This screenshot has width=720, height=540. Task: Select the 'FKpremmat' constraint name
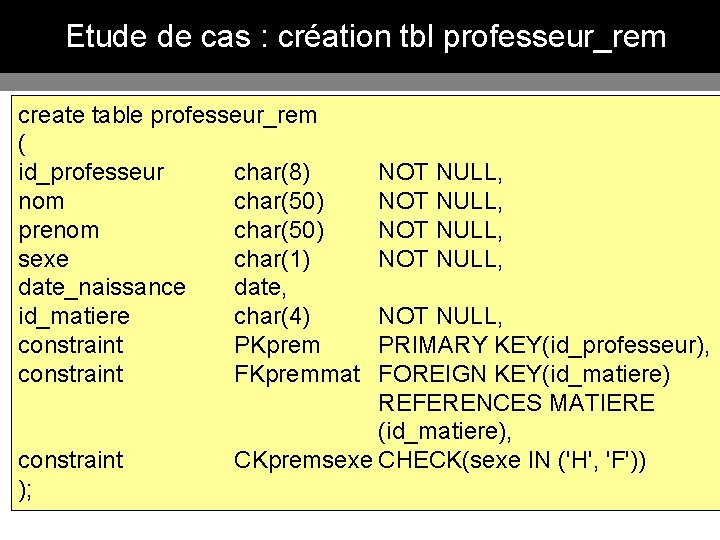pos(296,375)
